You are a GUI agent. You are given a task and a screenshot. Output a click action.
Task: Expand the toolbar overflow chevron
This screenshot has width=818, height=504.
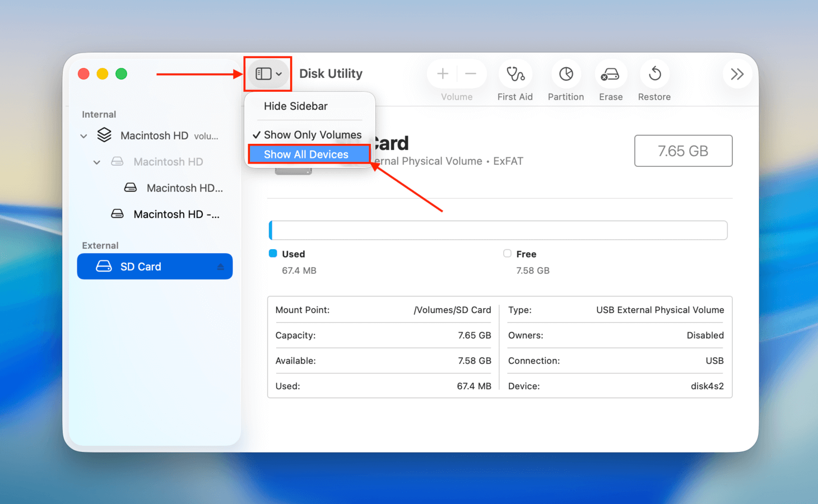tap(737, 73)
